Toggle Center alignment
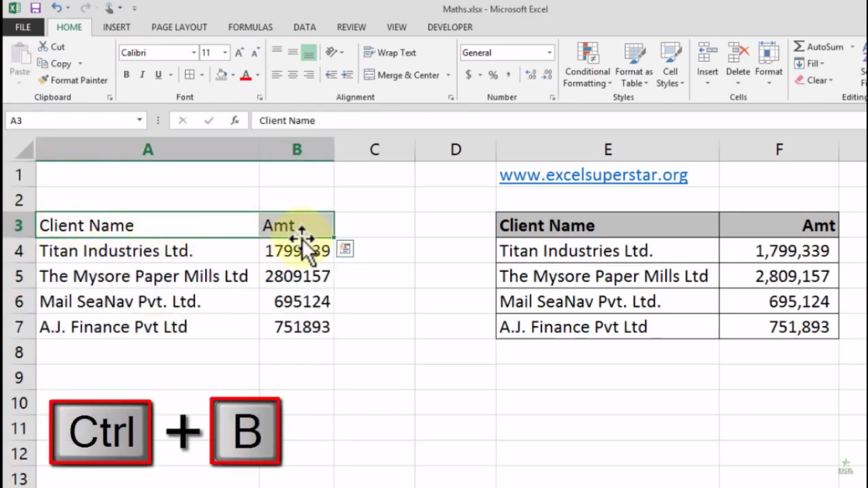868x488 pixels. 292,75
